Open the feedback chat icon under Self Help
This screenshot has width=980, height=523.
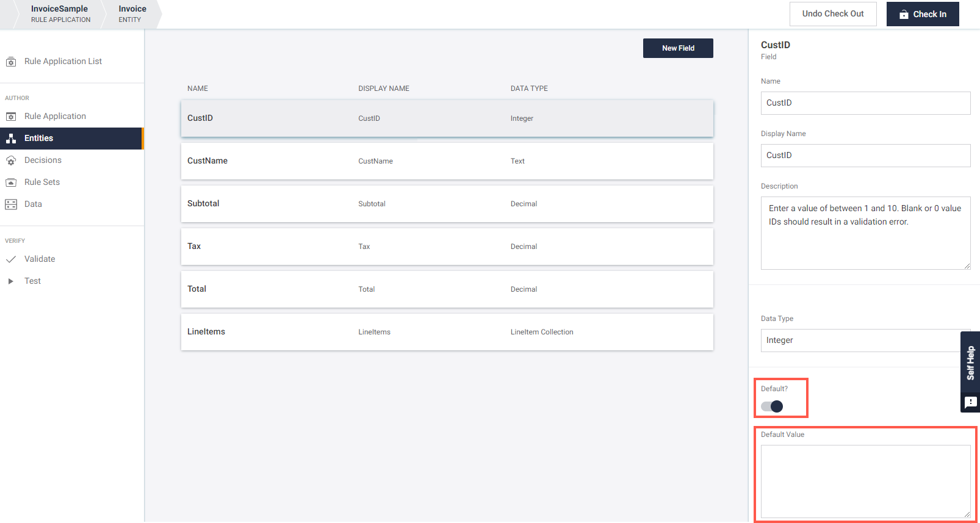coord(970,402)
